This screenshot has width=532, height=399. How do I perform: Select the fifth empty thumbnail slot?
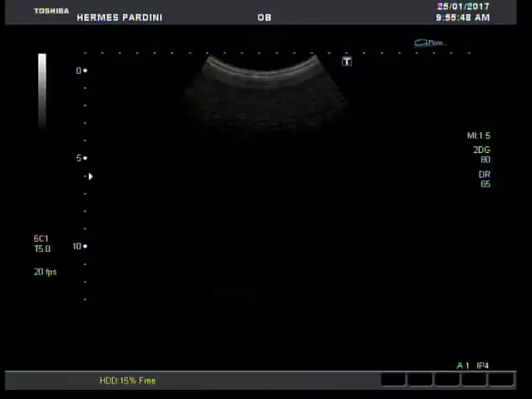pyautogui.click(x=500, y=380)
